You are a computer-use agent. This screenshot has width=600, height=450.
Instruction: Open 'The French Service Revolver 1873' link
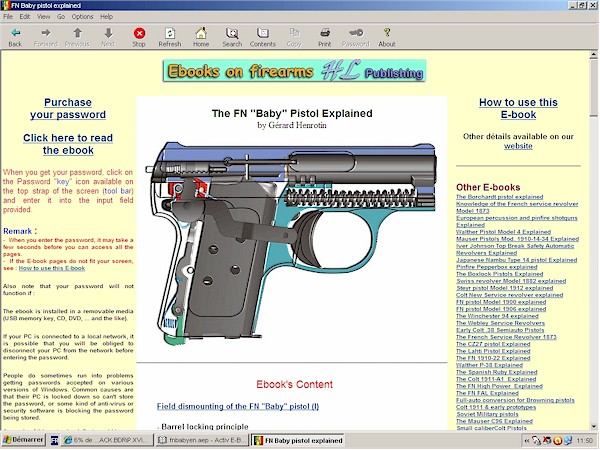click(506, 337)
